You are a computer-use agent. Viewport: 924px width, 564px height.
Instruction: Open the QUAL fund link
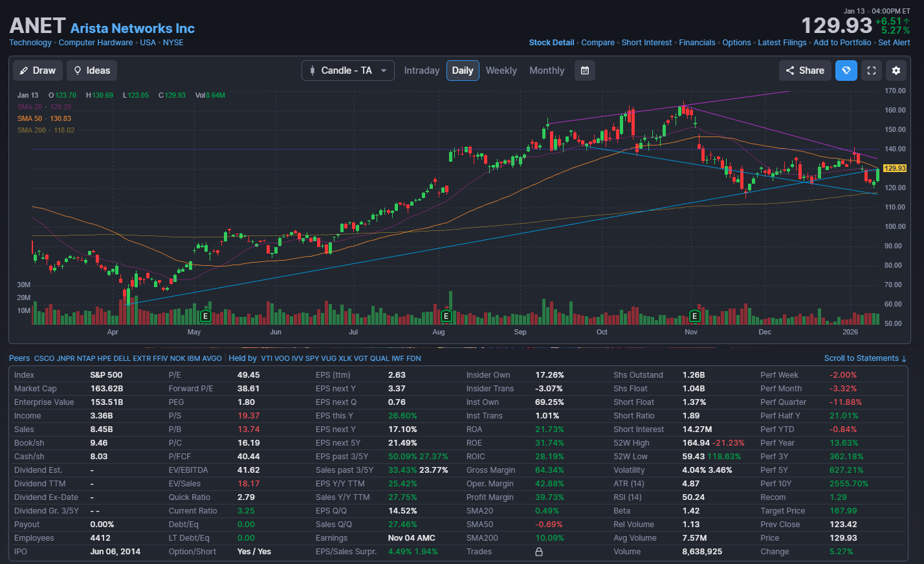380,358
